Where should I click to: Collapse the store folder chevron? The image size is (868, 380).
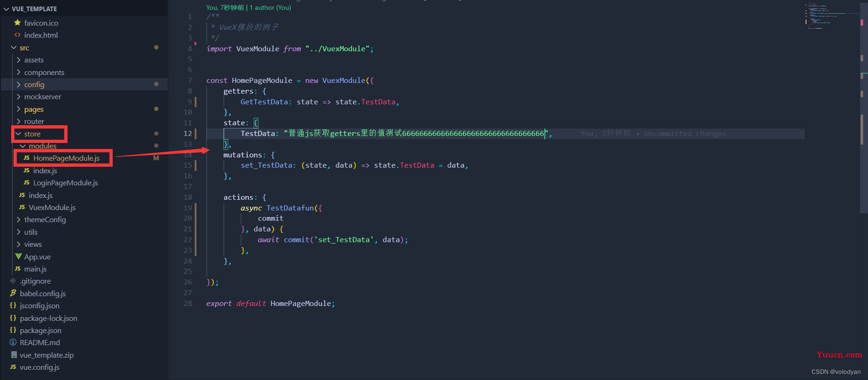(x=19, y=134)
